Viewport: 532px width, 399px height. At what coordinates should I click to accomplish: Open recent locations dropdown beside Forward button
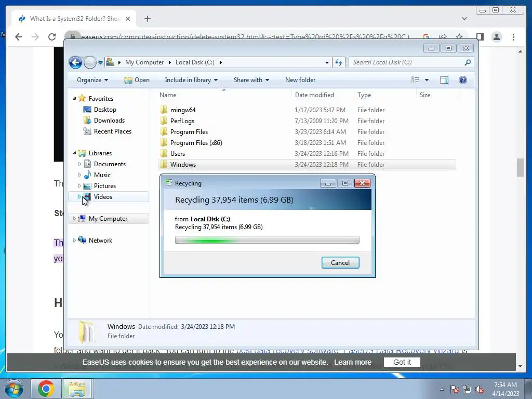100,62
